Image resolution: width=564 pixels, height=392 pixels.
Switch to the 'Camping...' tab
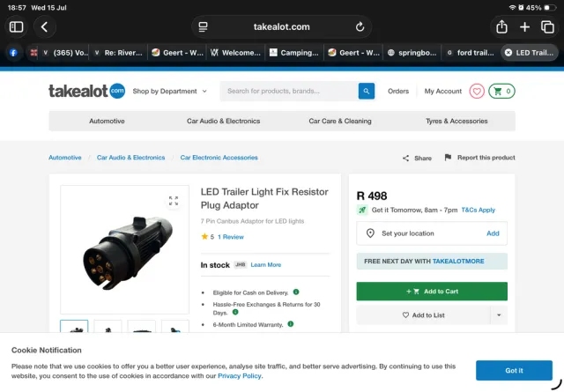(x=294, y=53)
